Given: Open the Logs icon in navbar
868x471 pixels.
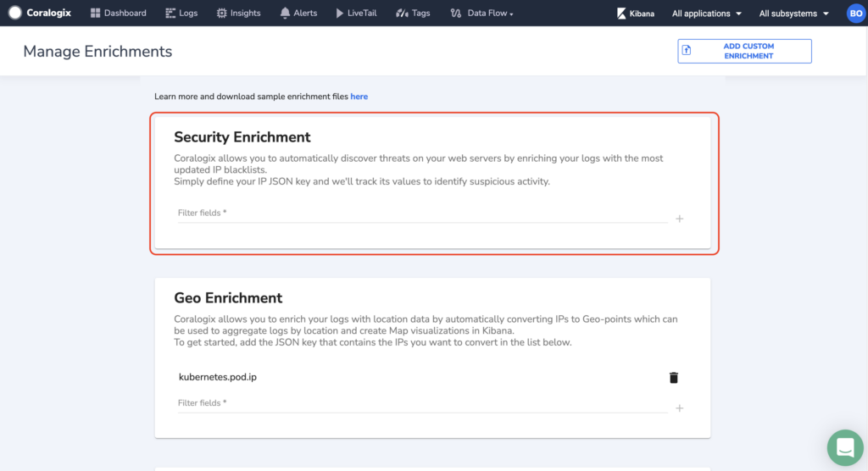Looking at the screenshot, I should [170, 13].
